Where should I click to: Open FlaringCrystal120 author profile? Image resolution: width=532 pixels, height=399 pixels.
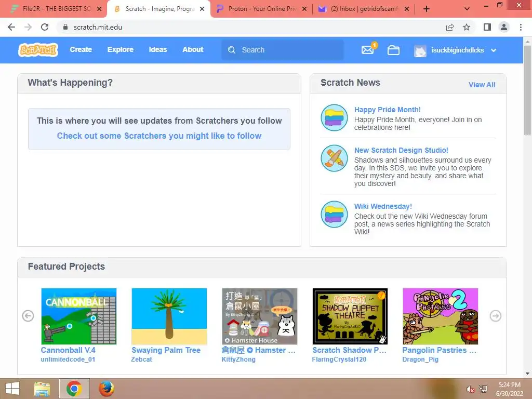point(339,360)
